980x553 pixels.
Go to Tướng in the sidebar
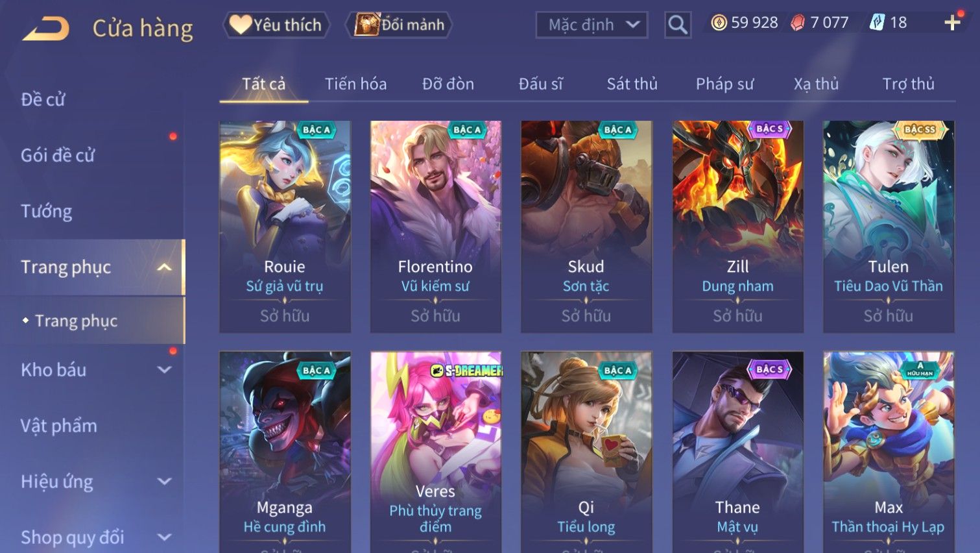coord(47,211)
